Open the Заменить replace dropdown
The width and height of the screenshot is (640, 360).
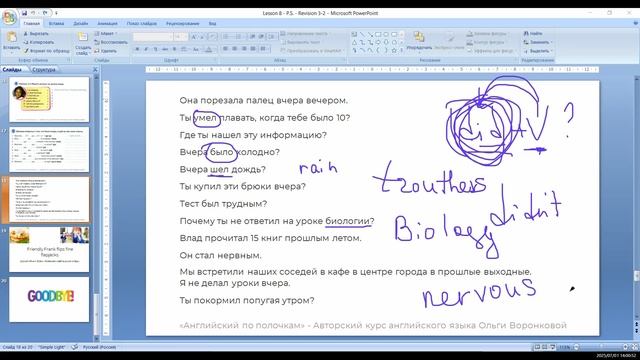pyautogui.click(x=538, y=42)
